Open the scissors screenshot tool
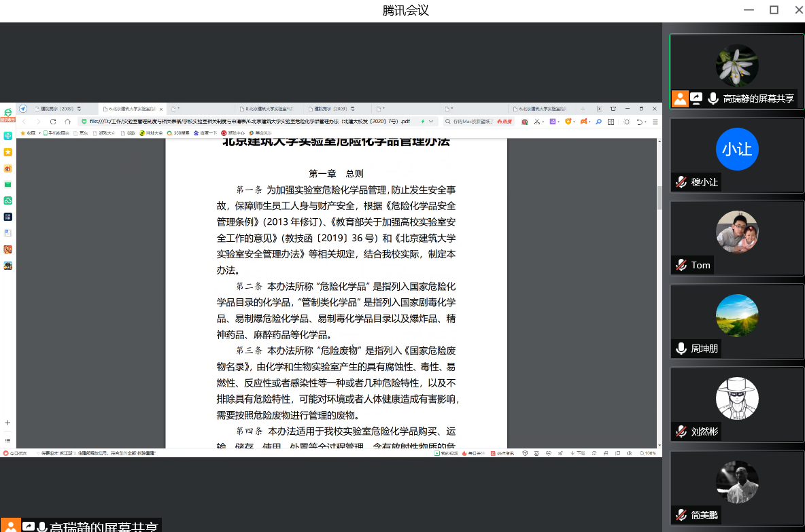The width and height of the screenshot is (805, 532). 536,122
